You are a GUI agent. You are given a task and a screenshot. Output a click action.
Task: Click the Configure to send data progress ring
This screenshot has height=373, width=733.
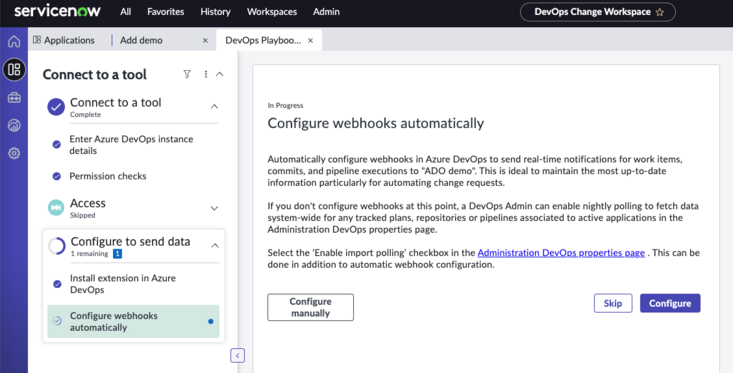pos(57,246)
